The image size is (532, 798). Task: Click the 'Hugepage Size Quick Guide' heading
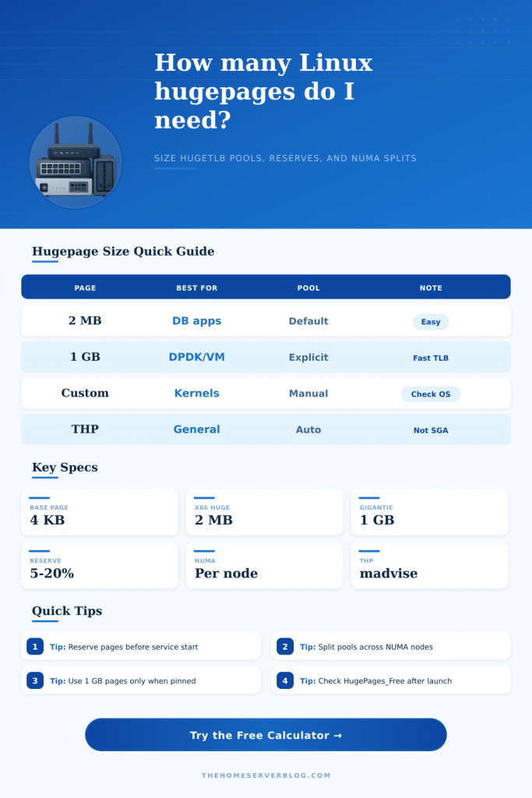click(x=123, y=252)
